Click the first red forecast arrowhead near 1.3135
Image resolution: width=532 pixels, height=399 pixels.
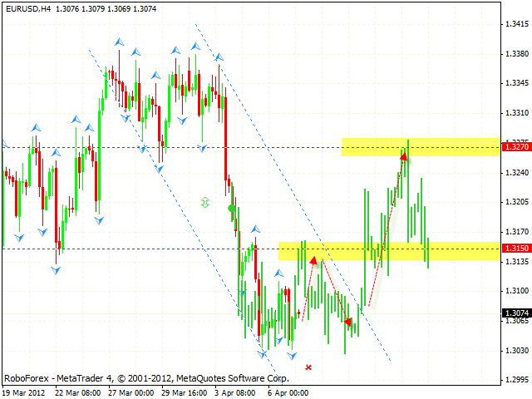(314, 260)
